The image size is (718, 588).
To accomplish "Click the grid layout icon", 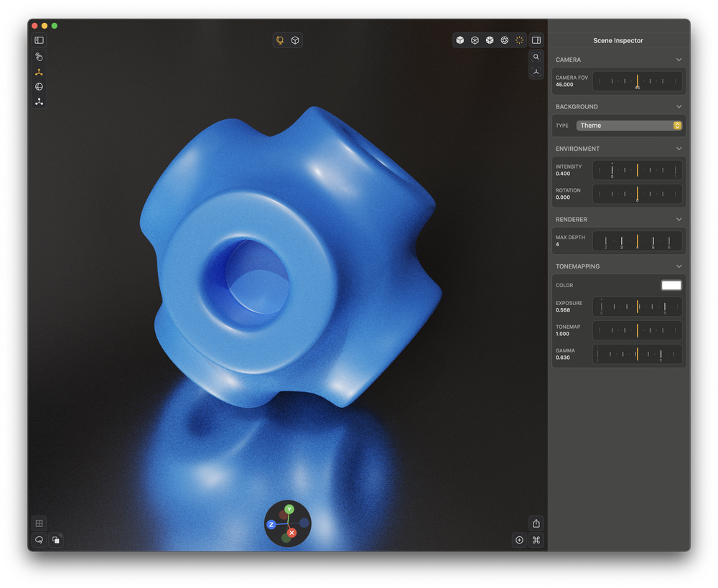I will (39, 523).
